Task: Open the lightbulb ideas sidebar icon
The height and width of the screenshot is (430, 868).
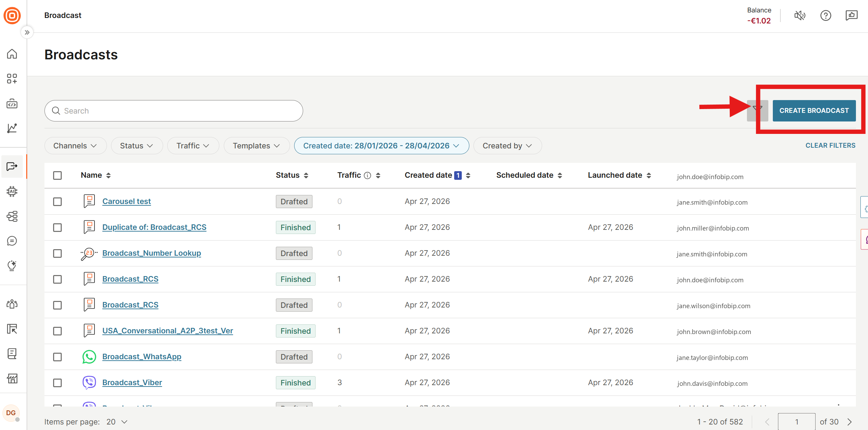Action: (x=12, y=266)
